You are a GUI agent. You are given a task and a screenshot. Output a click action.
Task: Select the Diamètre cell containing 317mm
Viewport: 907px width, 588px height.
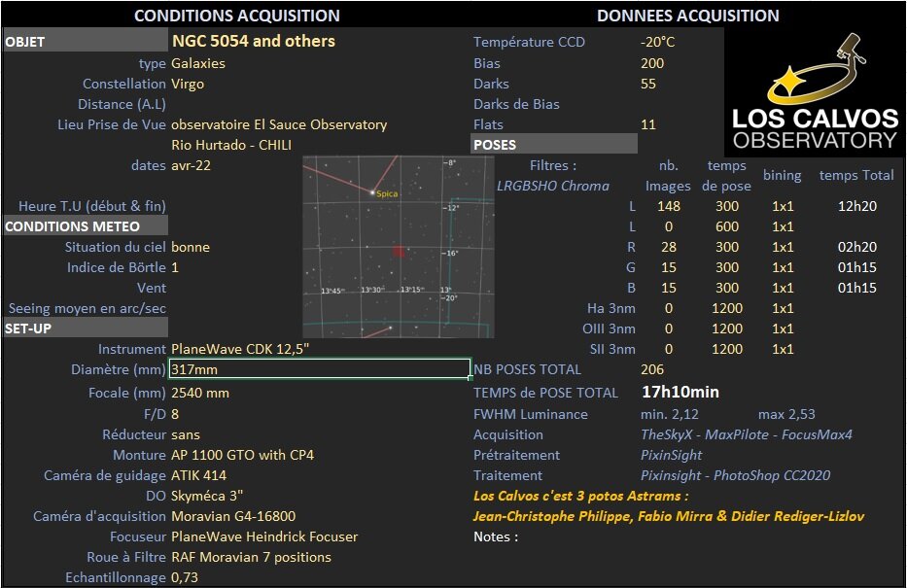(319, 369)
